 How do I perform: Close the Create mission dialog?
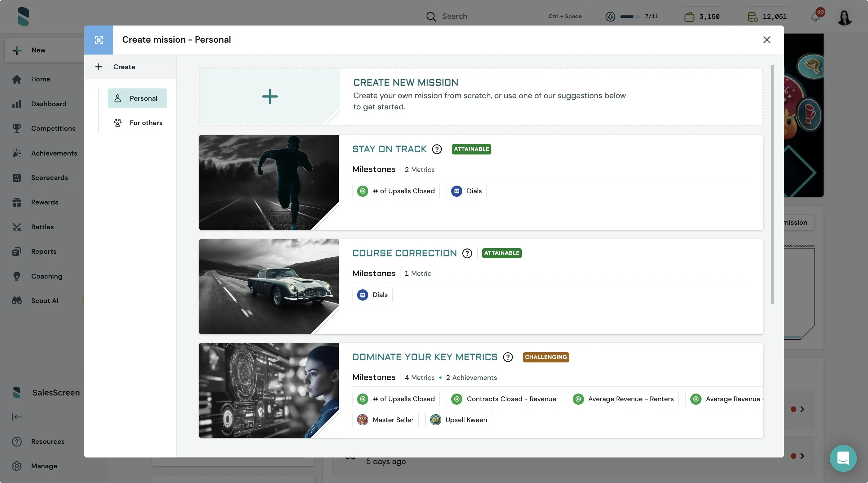click(x=767, y=40)
